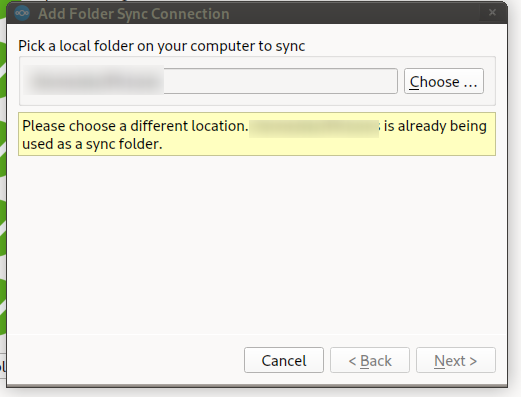Click blank area left of the Cancel button
Screen dimensions: 521x397
click(x=125, y=360)
